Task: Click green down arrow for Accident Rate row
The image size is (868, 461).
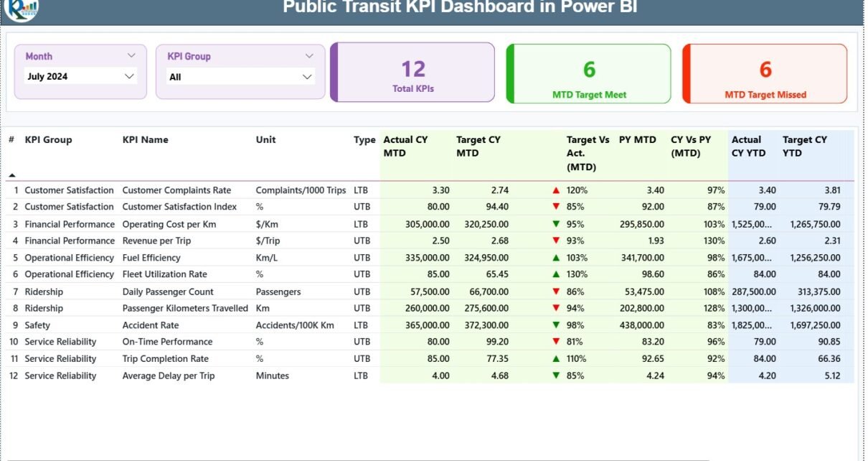Action: click(556, 325)
